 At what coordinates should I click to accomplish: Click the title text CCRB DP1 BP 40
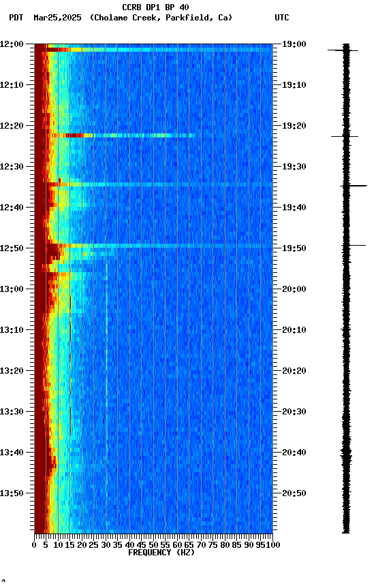point(155,7)
